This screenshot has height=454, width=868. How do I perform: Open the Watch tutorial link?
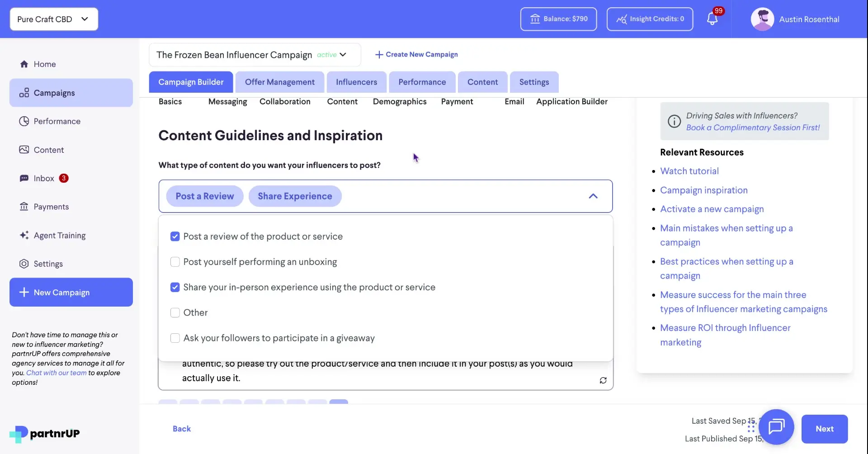coord(689,171)
